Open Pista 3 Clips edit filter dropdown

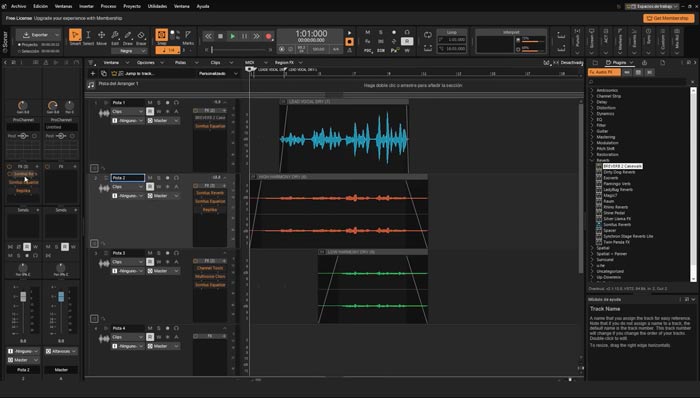click(128, 262)
